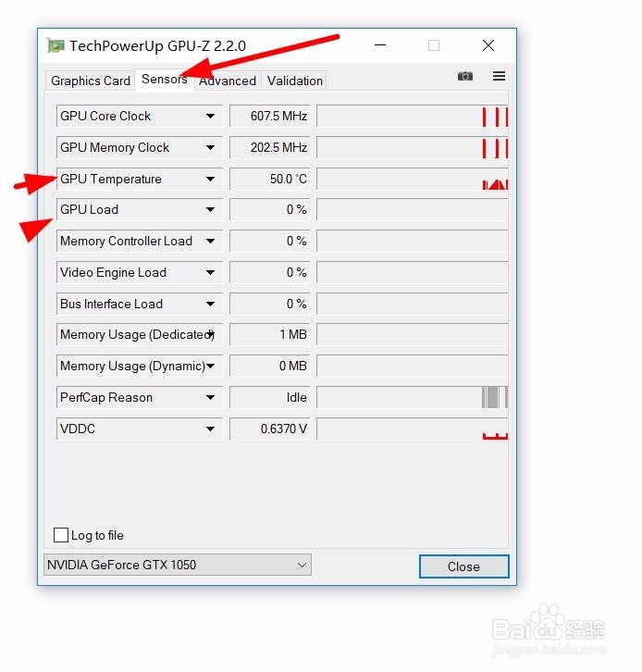
Task: Click the GPU Load history graph
Action: [413, 209]
